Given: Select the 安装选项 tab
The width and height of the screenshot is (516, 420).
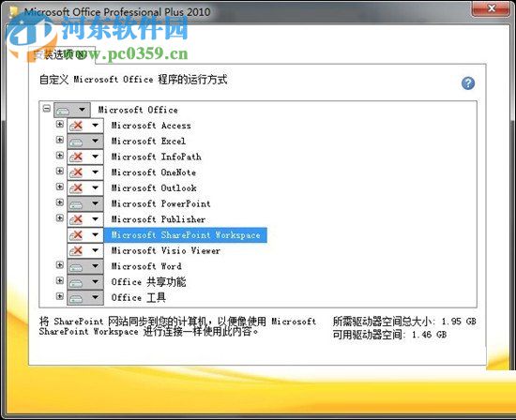Looking at the screenshot, I should [x=62, y=54].
